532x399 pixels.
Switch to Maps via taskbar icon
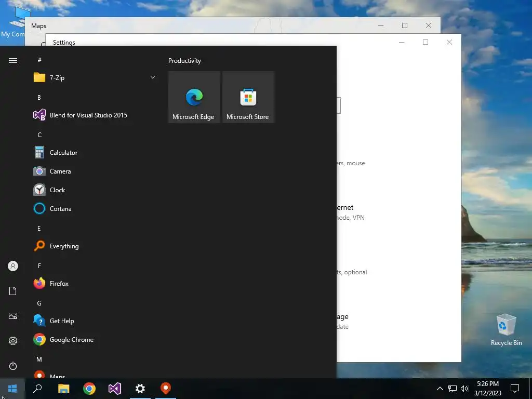(x=166, y=389)
